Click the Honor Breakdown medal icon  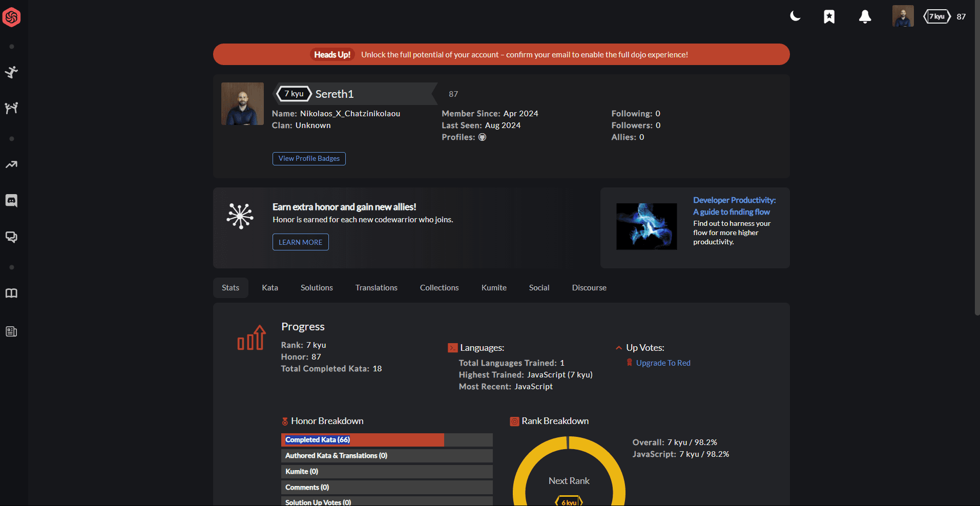(x=285, y=421)
